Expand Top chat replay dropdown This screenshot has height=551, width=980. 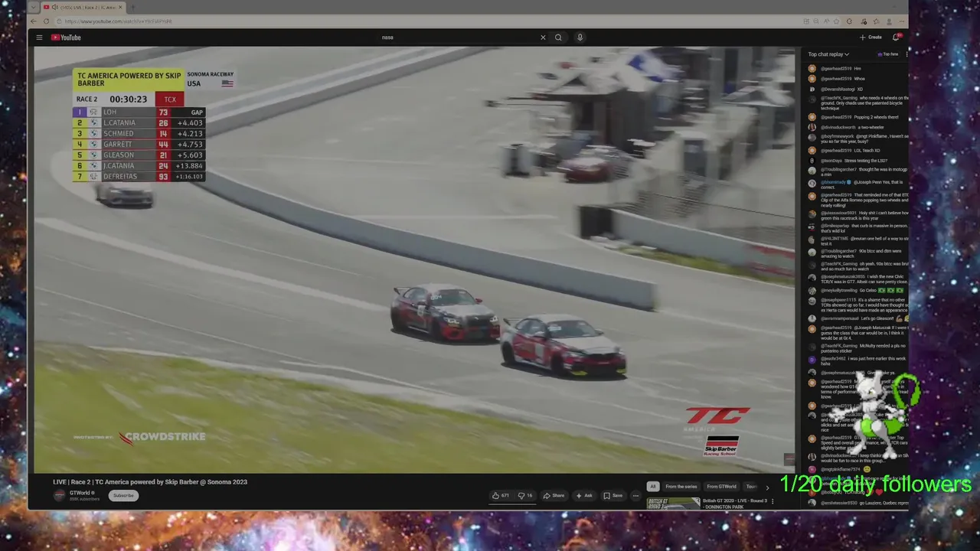[828, 54]
